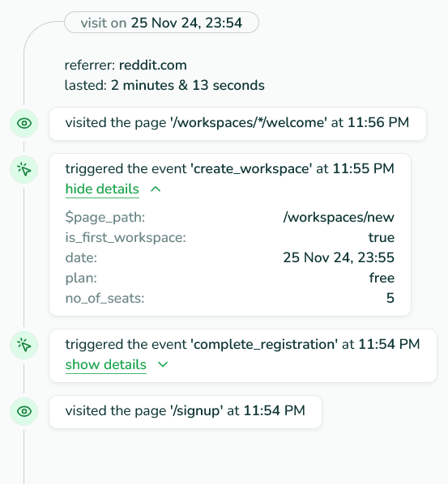The width and height of the screenshot is (448, 484).
Task: Click the date value 25 Nov 24, 23:55
Action: pyautogui.click(x=339, y=257)
